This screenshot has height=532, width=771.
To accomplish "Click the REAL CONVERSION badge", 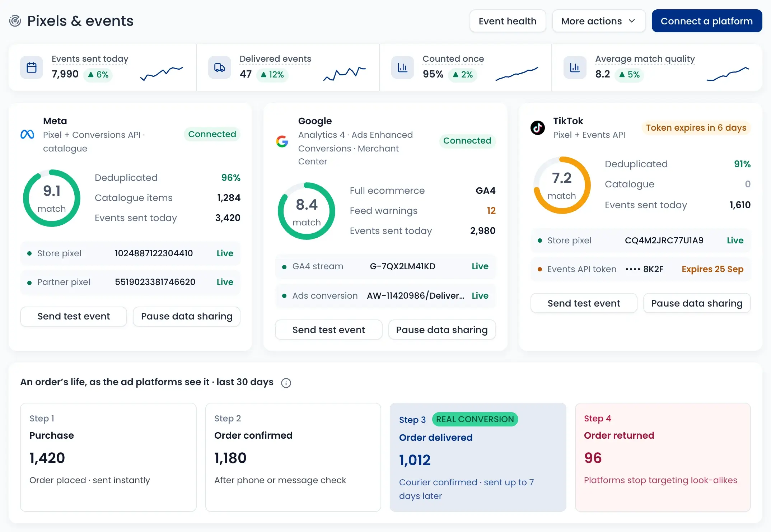I will point(475,419).
